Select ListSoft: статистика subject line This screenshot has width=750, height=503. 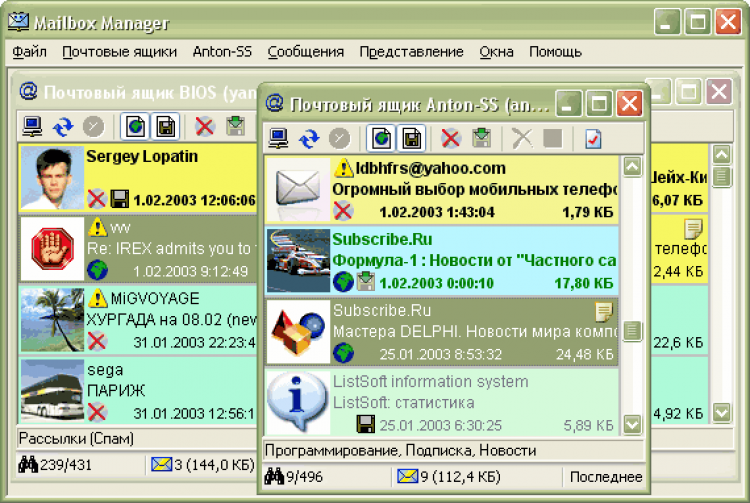click(404, 403)
